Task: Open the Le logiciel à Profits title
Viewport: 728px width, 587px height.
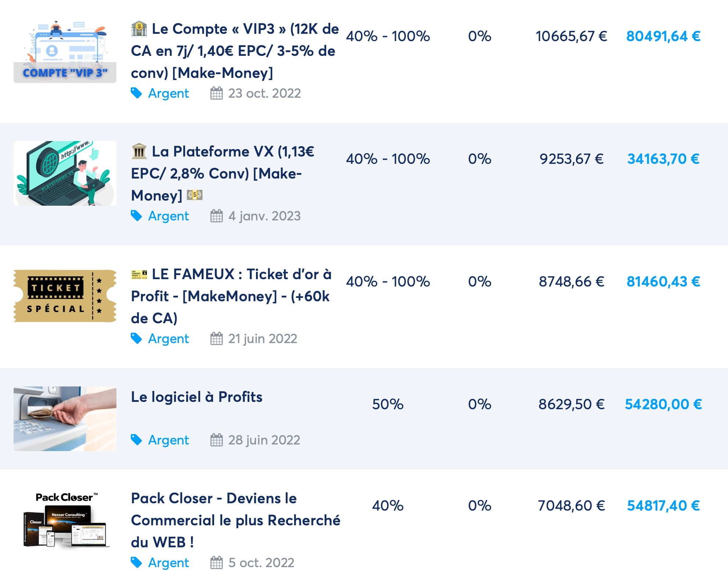Action: pyautogui.click(x=197, y=397)
